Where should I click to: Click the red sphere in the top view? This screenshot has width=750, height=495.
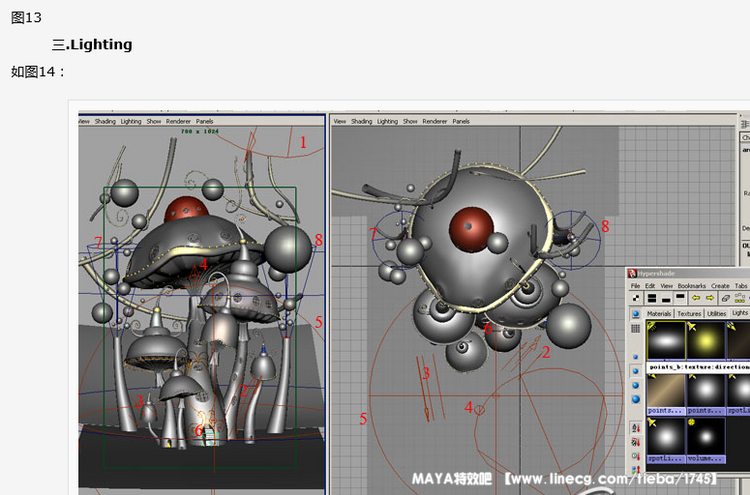point(471,230)
